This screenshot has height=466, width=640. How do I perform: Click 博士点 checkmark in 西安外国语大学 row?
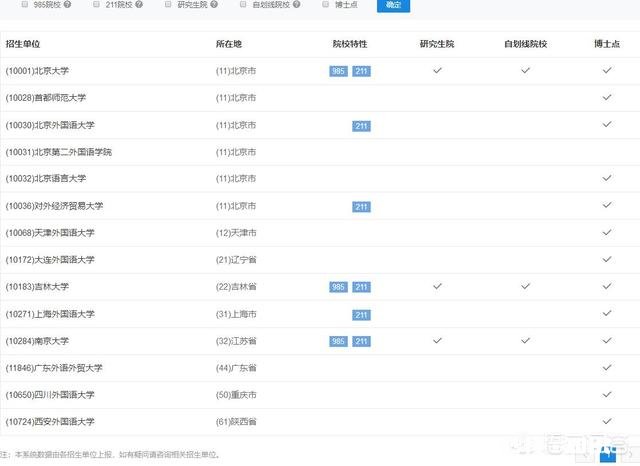(607, 422)
